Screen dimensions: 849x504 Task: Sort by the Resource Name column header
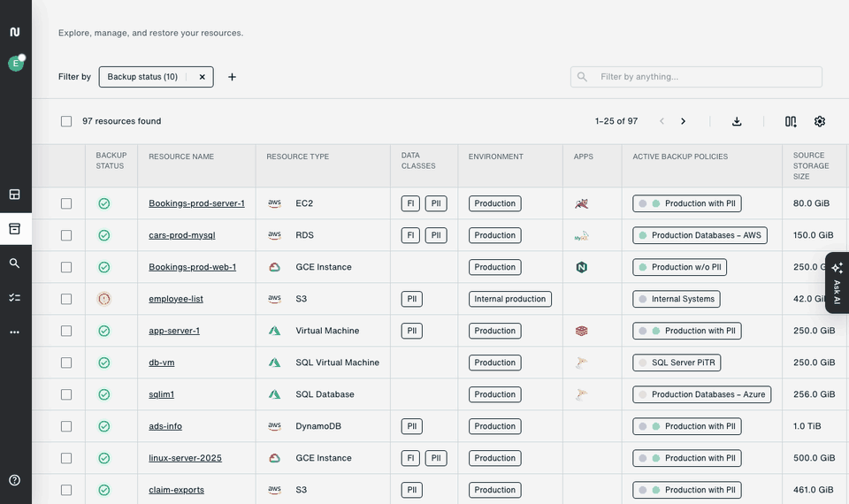181,157
